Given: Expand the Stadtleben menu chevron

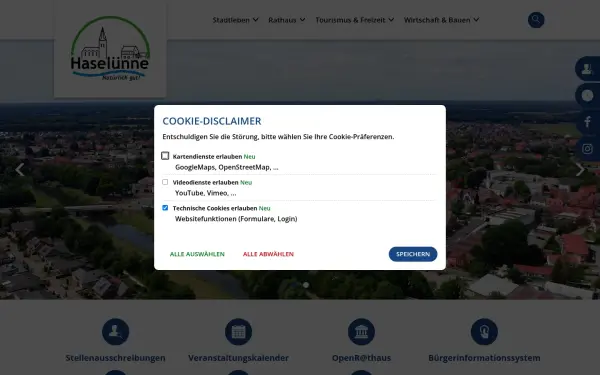Looking at the screenshot, I should pos(256,20).
